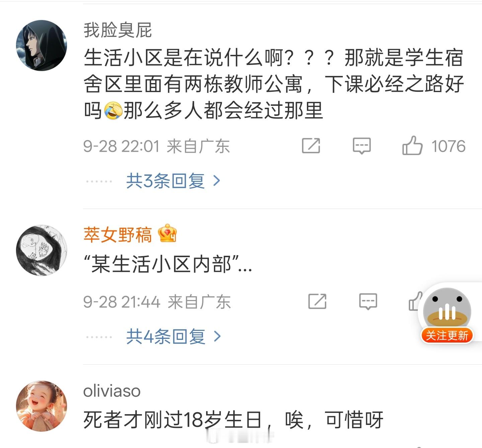Tap the crown badge next to 萃女野稿
482x448 pixels.
[167, 233]
